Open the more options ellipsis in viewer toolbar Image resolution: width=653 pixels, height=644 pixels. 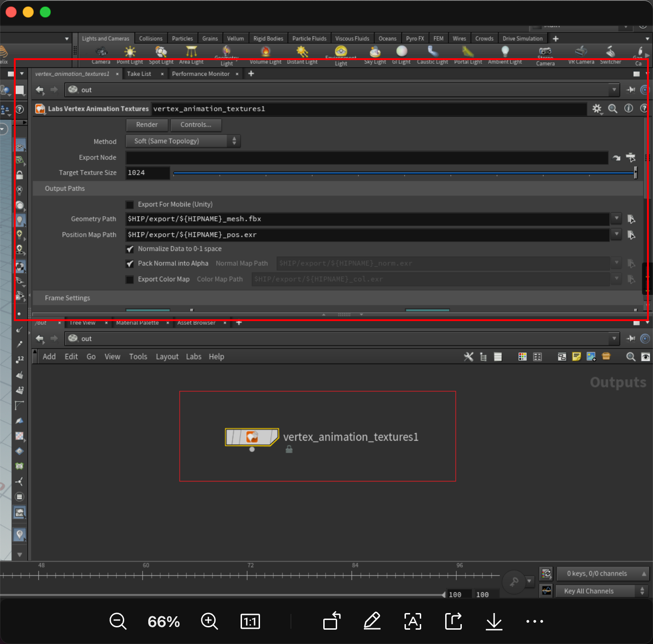pyautogui.click(x=535, y=621)
